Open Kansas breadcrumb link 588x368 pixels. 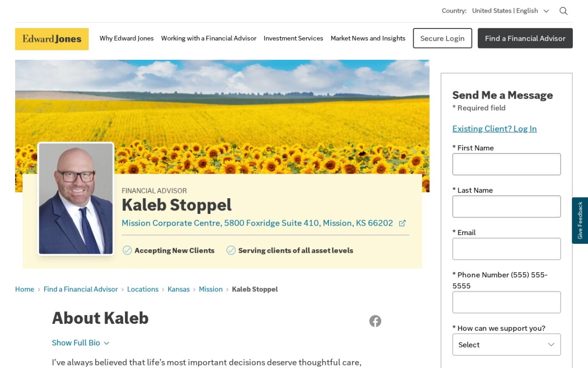pos(178,289)
